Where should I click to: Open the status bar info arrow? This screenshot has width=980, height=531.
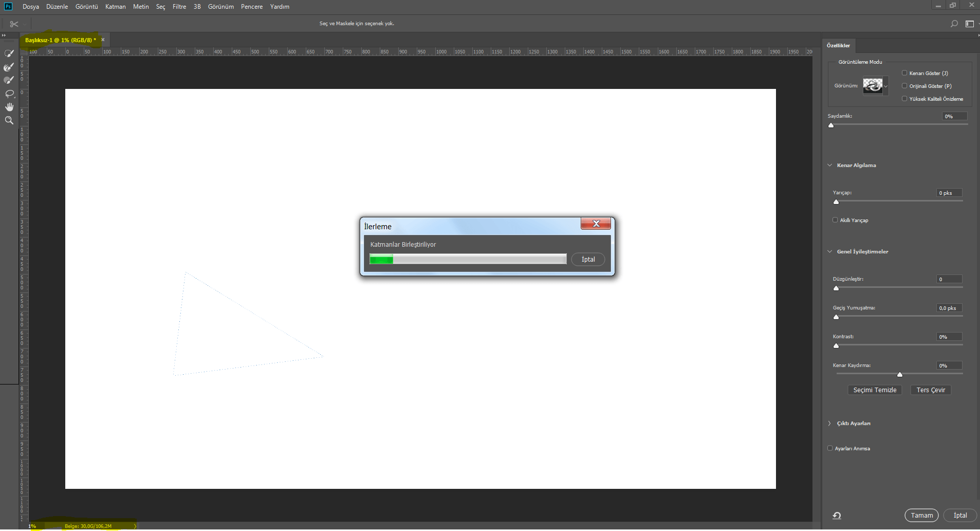click(x=135, y=526)
